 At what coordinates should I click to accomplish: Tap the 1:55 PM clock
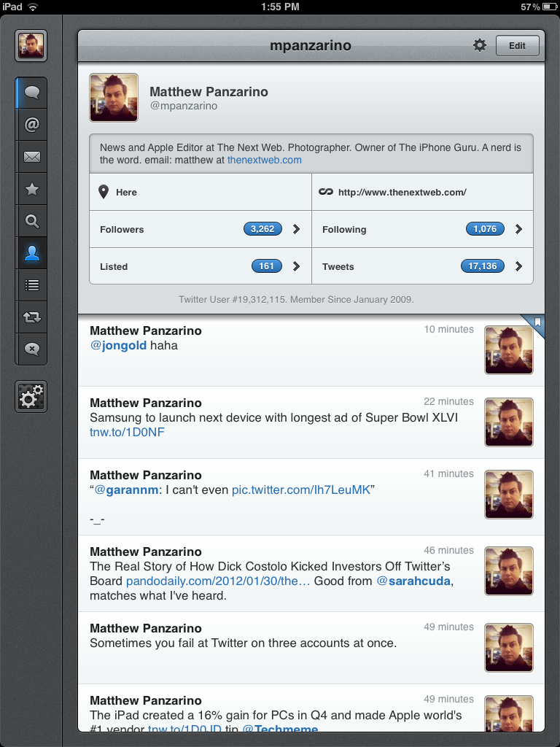280,7
